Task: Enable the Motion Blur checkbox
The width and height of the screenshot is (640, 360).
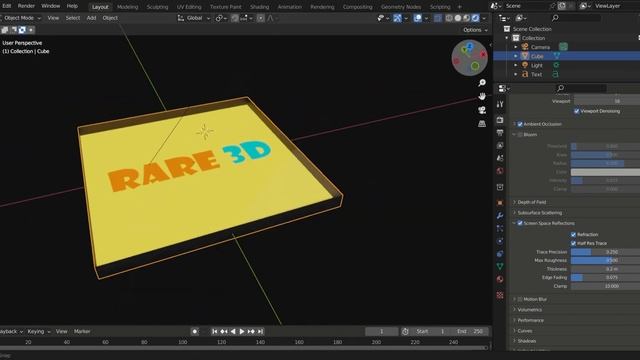Action: [x=520, y=299]
